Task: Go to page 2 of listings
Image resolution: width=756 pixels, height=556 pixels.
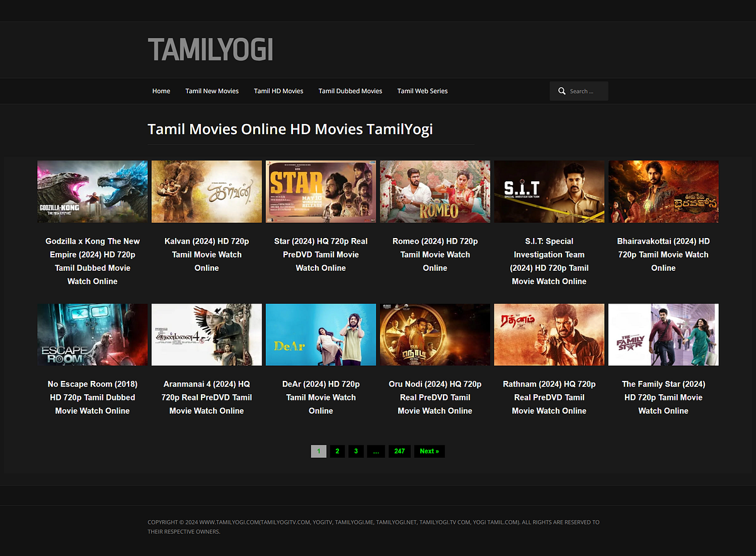Action: click(x=337, y=451)
